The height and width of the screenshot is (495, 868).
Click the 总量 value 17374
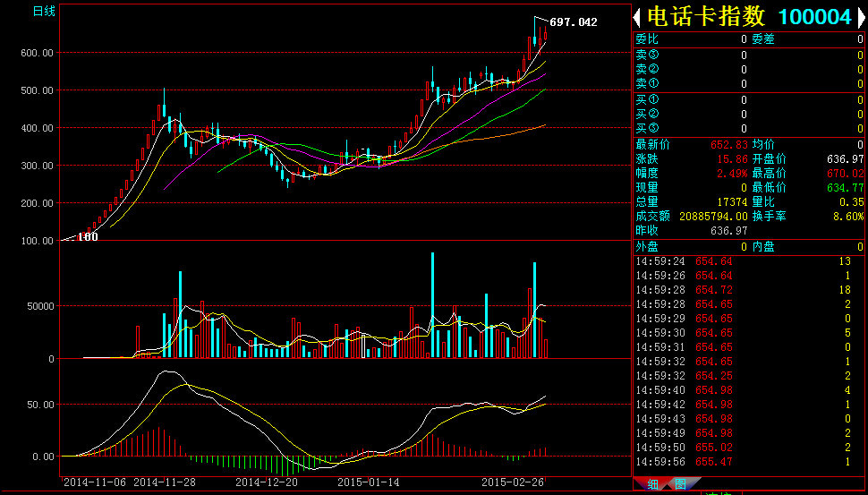[x=733, y=202]
